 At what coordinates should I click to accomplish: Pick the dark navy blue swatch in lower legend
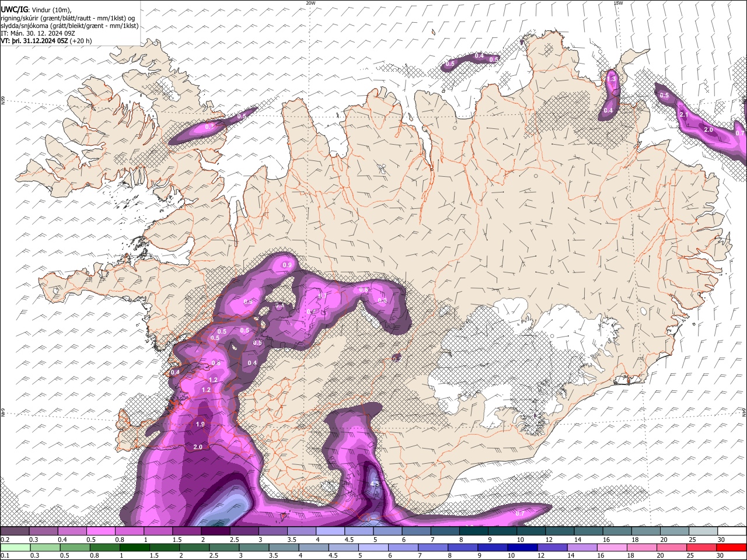[521, 547]
